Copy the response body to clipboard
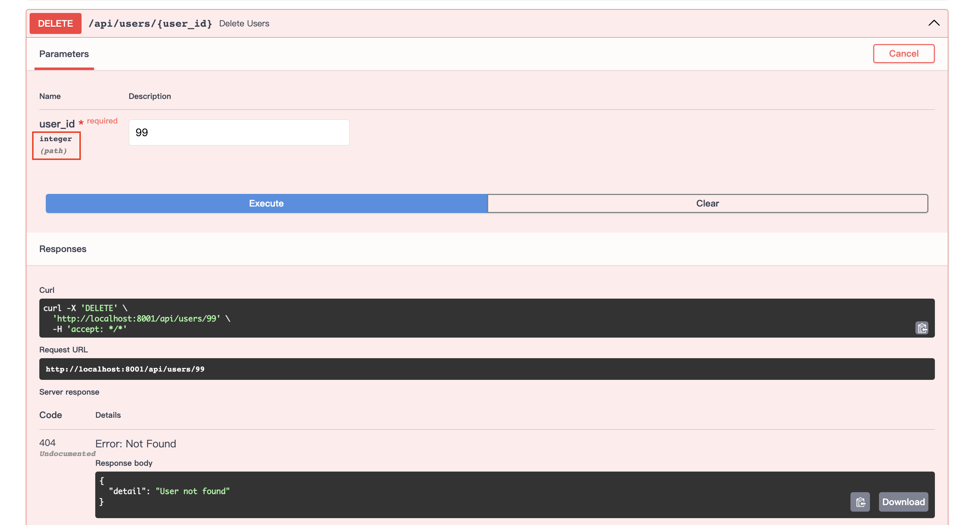980x525 pixels. [x=860, y=502]
